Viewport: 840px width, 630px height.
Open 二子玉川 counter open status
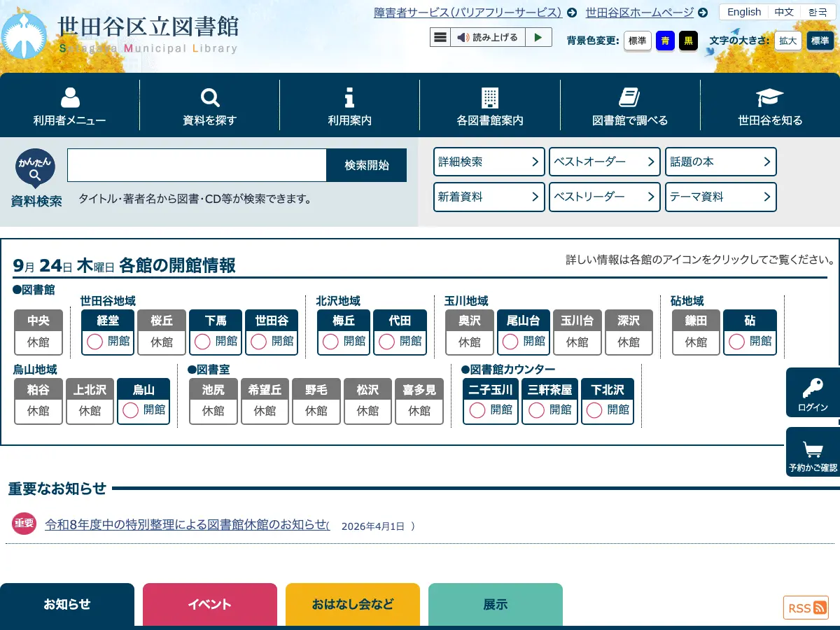pos(491,401)
